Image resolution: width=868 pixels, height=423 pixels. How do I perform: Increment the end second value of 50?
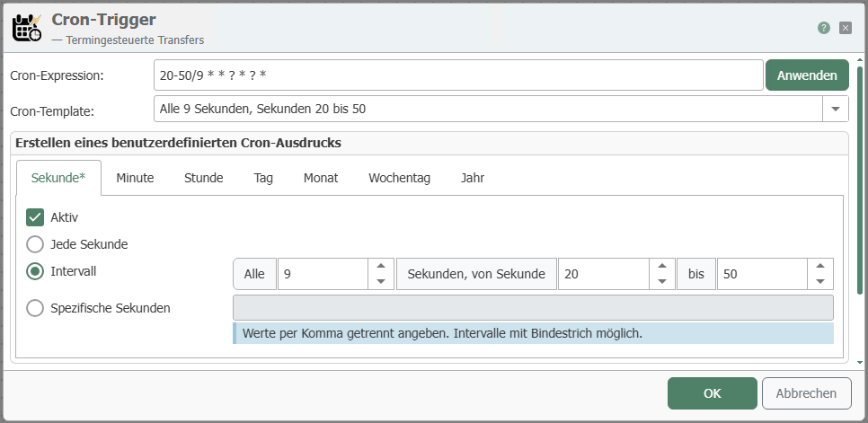tap(819, 267)
